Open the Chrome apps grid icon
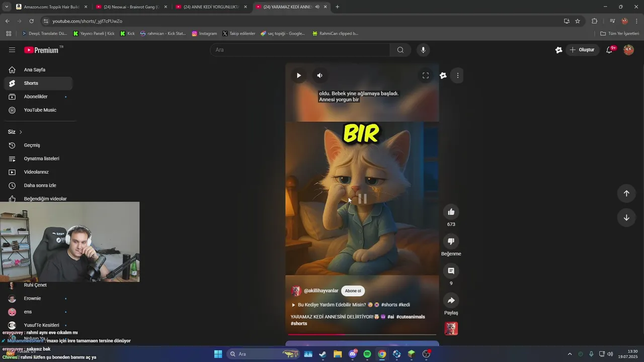The height and width of the screenshot is (362, 644). tap(9, 34)
